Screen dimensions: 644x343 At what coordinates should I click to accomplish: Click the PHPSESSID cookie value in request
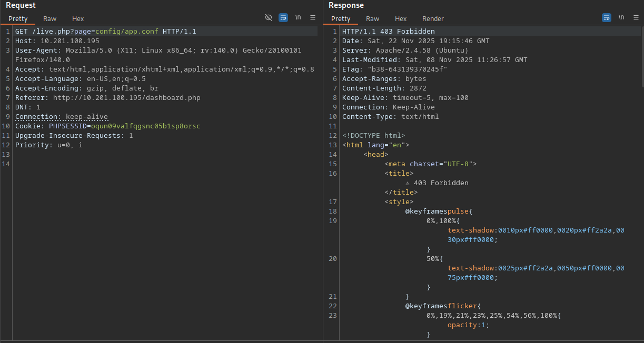[x=145, y=126]
